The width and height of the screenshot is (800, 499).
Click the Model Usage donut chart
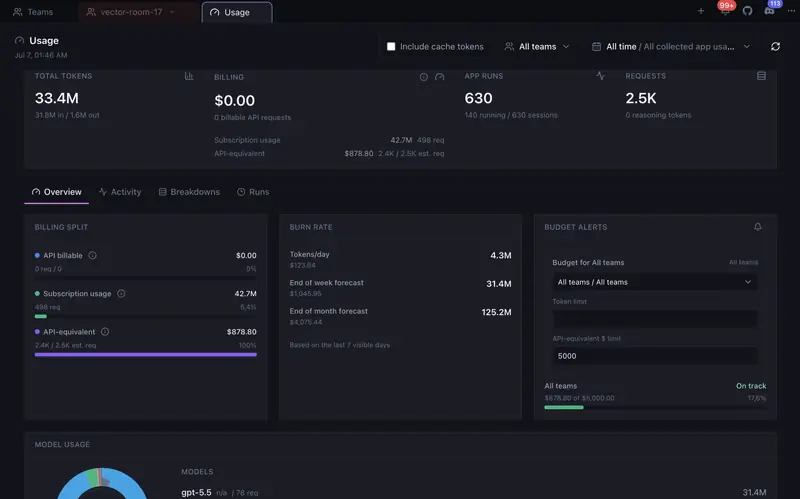coord(102,484)
